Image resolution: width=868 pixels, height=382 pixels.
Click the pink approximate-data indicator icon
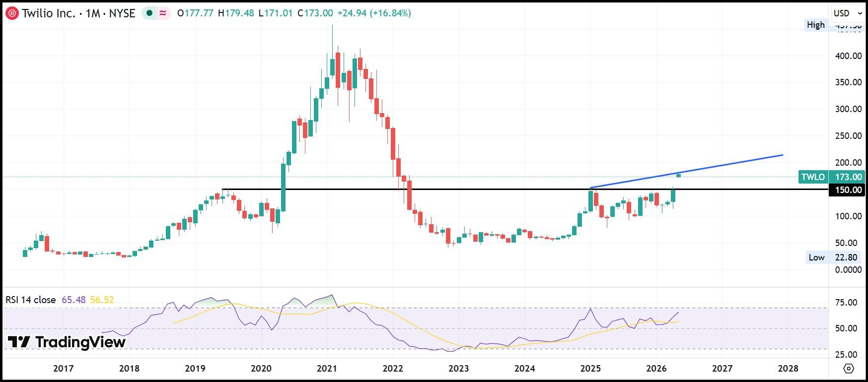pyautogui.click(x=163, y=13)
